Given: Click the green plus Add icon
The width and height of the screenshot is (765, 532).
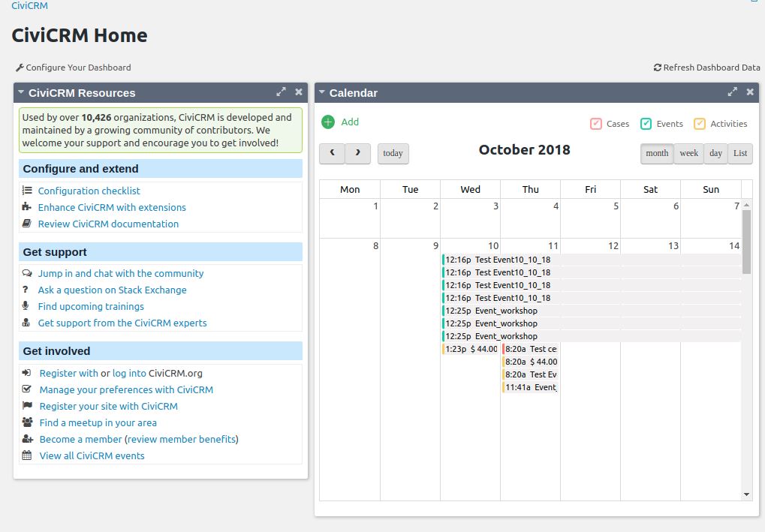Looking at the screenshot, I should pos(328,122).
